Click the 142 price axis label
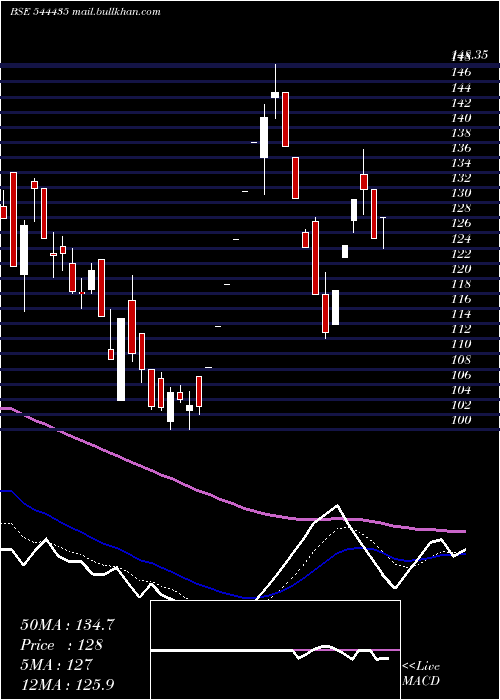Image resolution: width=500 pixels, height=700 pixels. (x=462, y=103)
